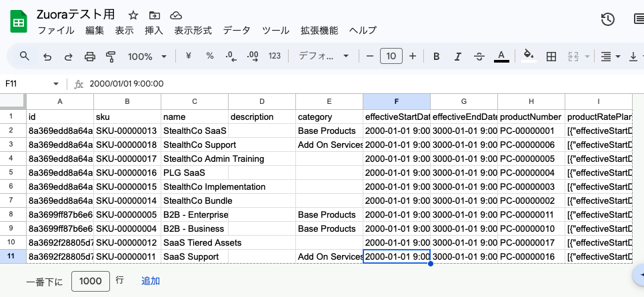The height and width of the screenshot is (297, 644).
Task: Open the 編集 menu
Action: point(95,31)
